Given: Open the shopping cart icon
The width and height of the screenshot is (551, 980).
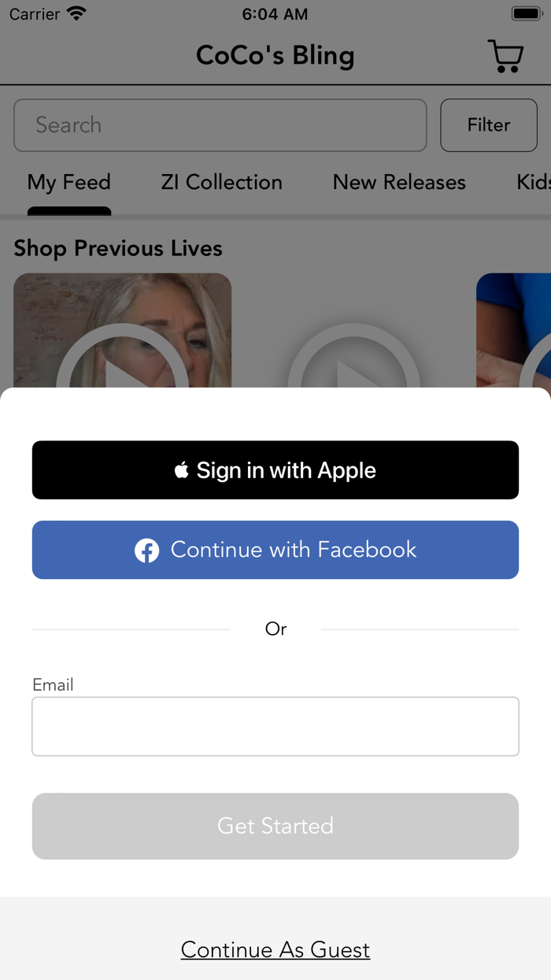Looking at the screenshot, I should pos(506,56).
